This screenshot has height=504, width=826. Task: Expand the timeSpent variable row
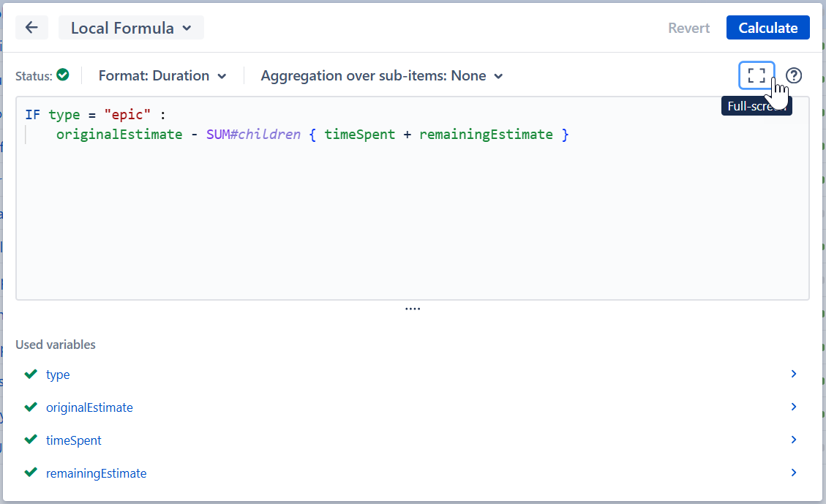click(x=793, y=440)
